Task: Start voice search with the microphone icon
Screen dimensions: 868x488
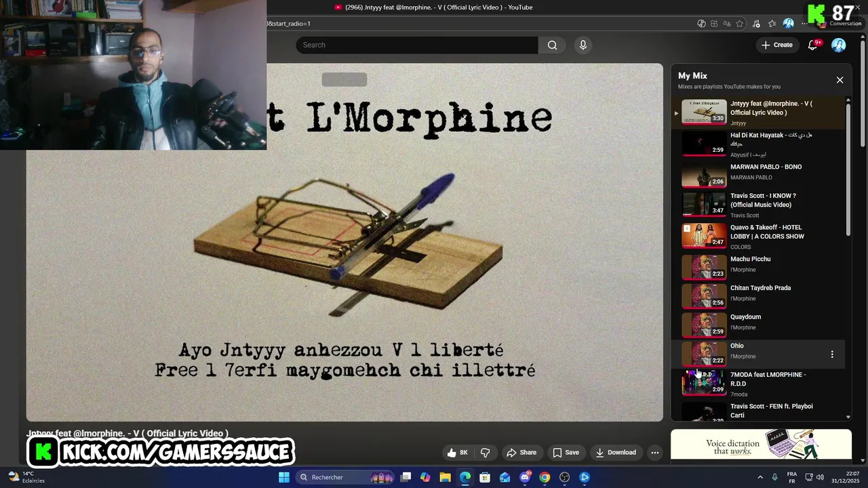Action: 583,45
